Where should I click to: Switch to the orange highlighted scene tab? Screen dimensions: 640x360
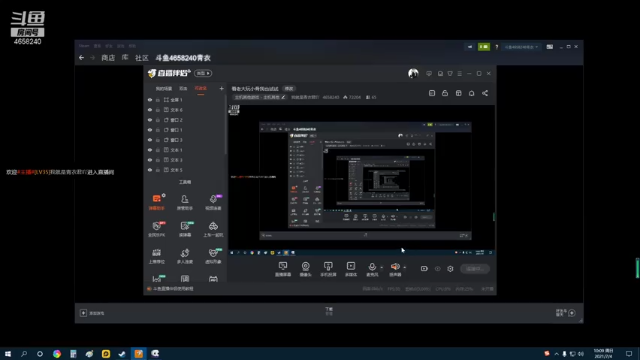point(200,88)
